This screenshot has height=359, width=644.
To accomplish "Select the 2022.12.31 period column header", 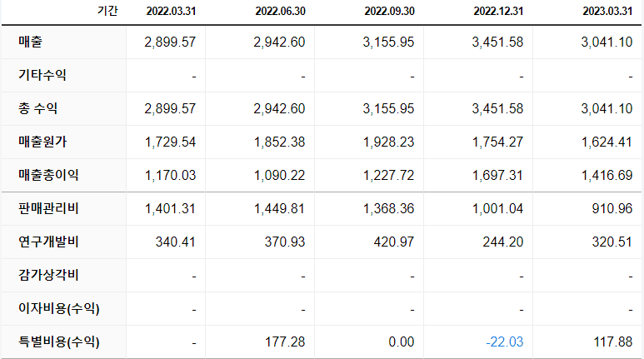I will pyautogui.click(x=498, y=11).
